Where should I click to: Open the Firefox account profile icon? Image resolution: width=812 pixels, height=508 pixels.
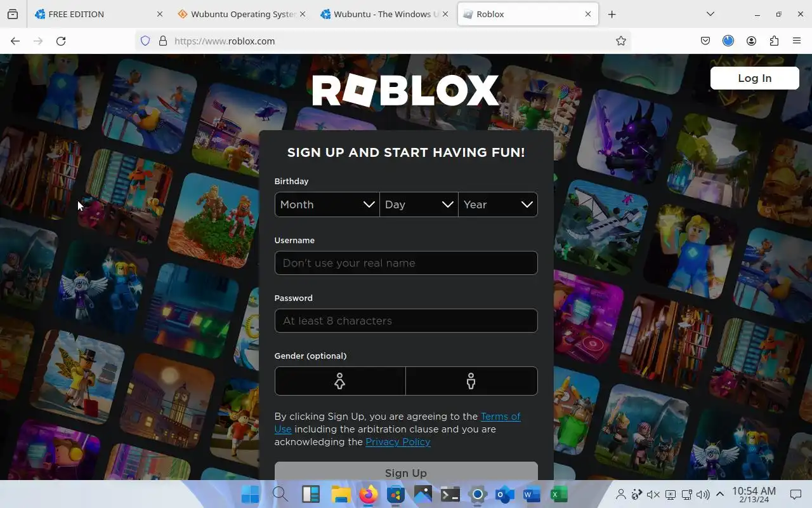(751, 41)
